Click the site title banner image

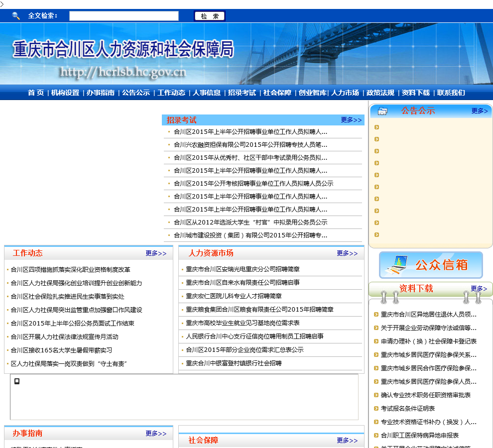pyautogui.click(x=246, y=53)
